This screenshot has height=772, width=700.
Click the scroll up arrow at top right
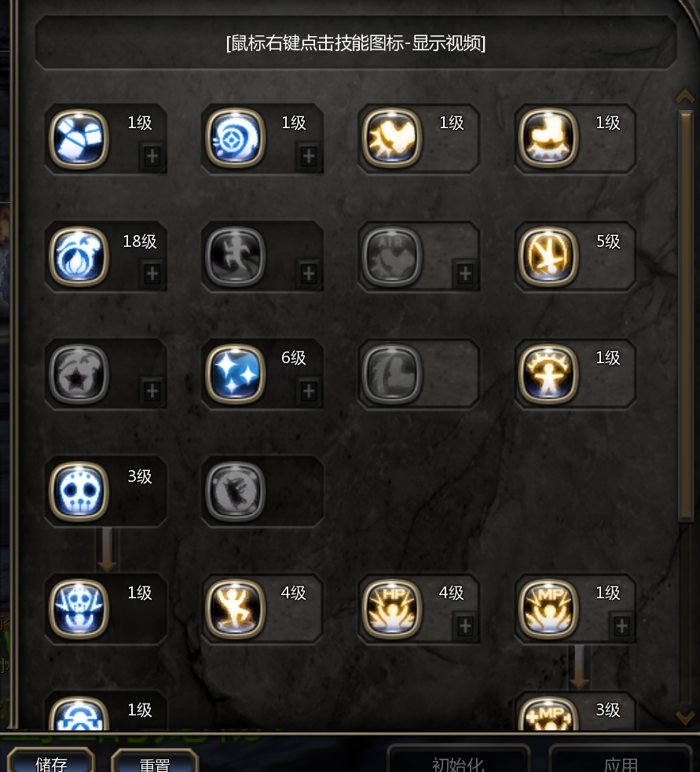tap(685, 95)
